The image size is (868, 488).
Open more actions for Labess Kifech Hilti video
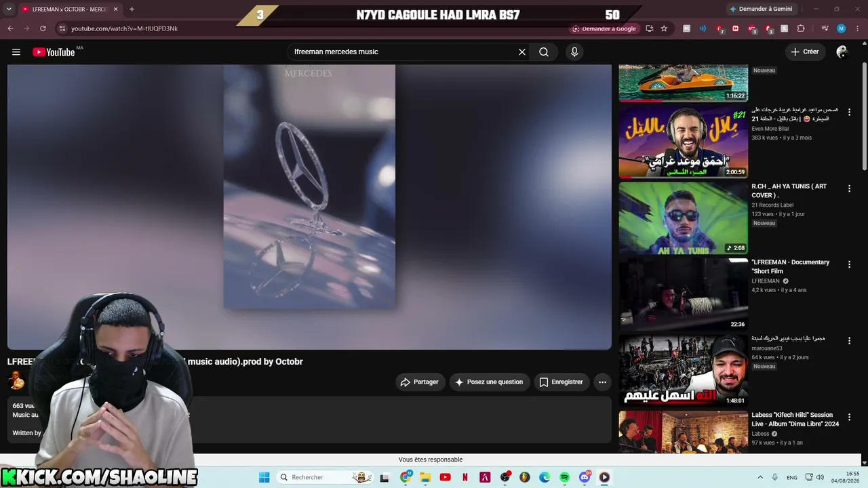(849, 417)
